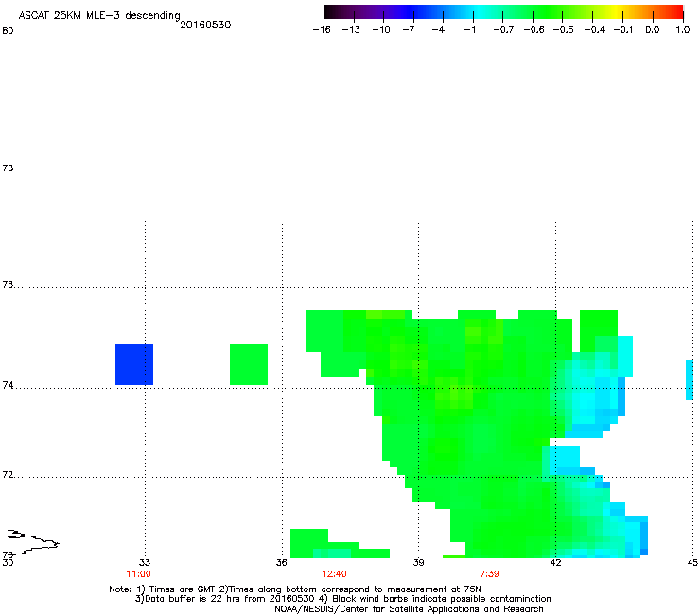Click the red 12:40 time label

334,574
